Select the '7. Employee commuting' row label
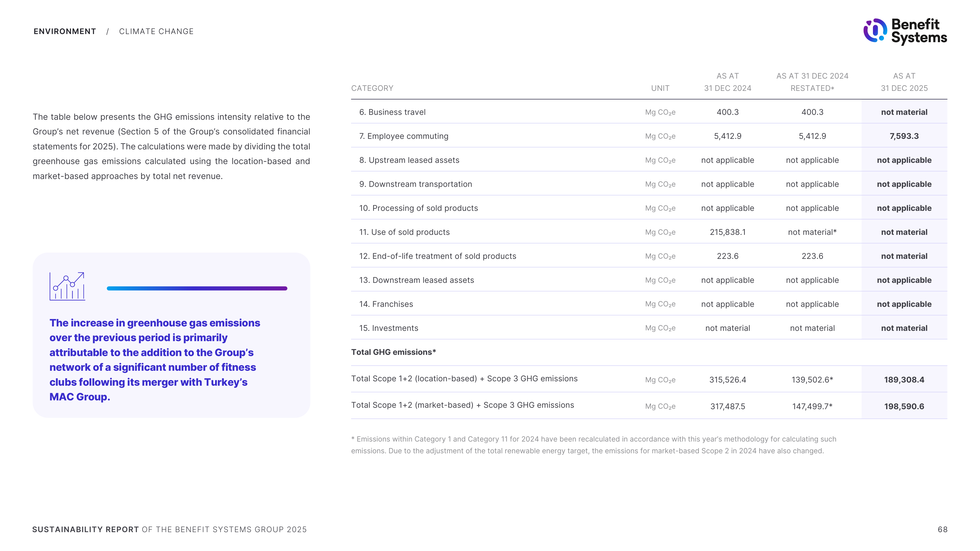The height and width of the screenshot is (551, 980). 404,136
